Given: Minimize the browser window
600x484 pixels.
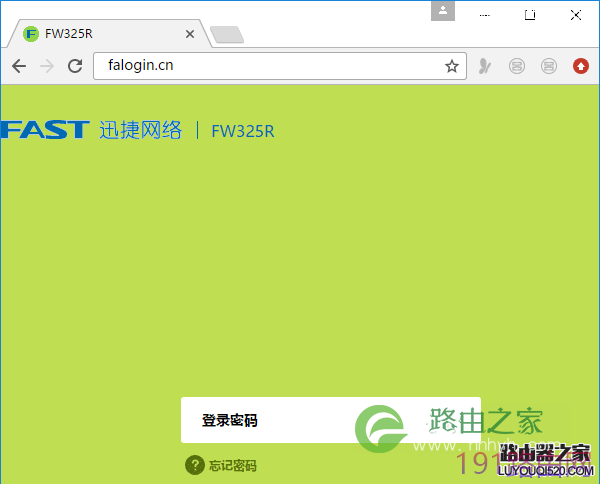Looking at the screenshot, I should pos(484,15).
